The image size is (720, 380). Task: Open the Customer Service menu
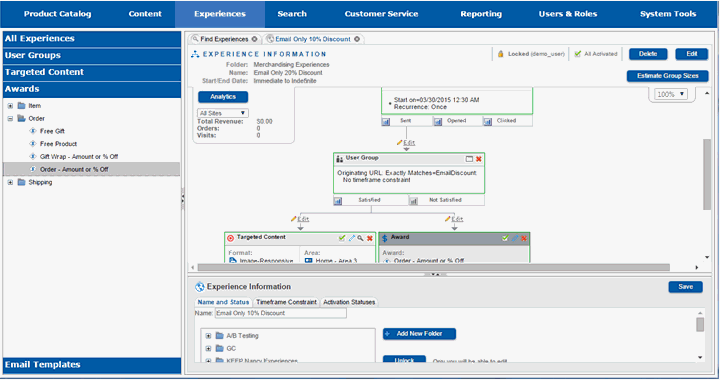[x=381, y=14]
